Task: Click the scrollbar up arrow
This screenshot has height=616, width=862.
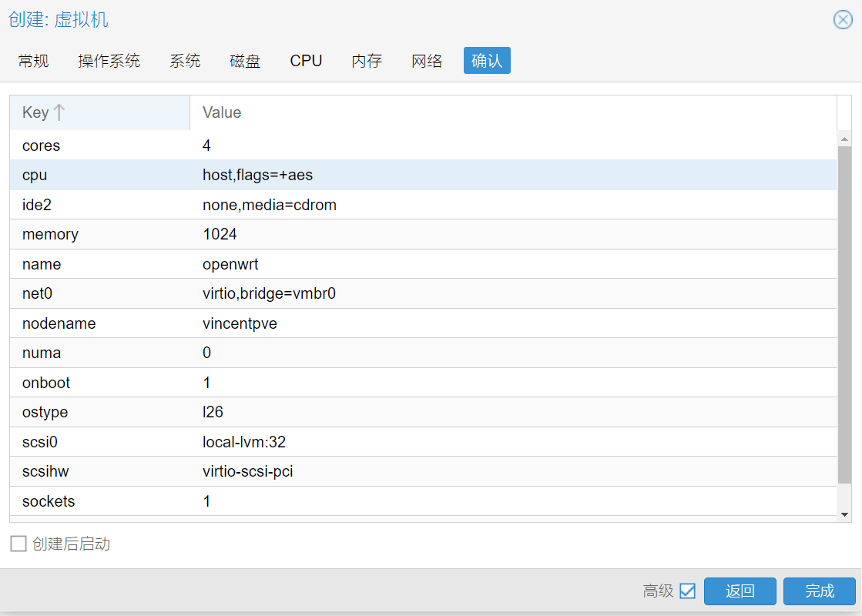Action: pos(844,139)
